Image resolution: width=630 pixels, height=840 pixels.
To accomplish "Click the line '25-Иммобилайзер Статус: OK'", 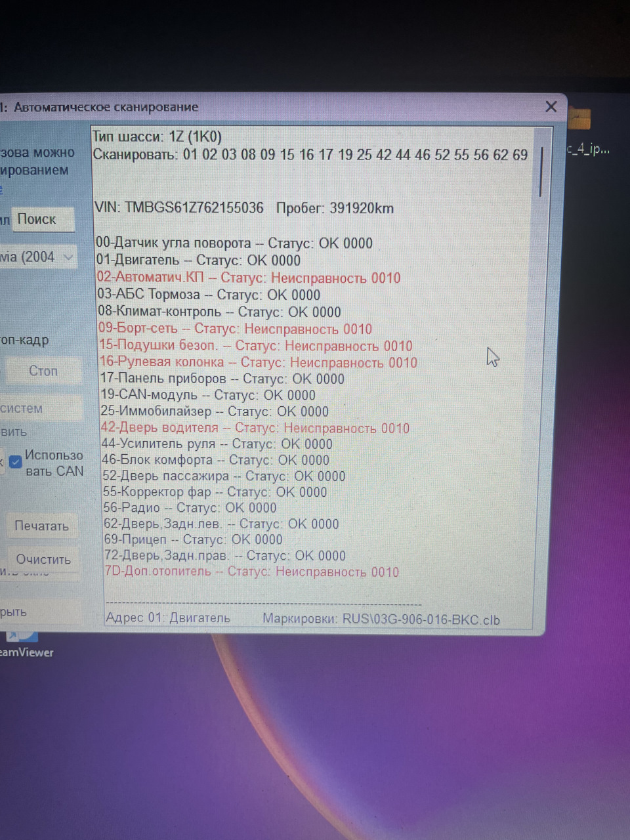I will 215,411.
